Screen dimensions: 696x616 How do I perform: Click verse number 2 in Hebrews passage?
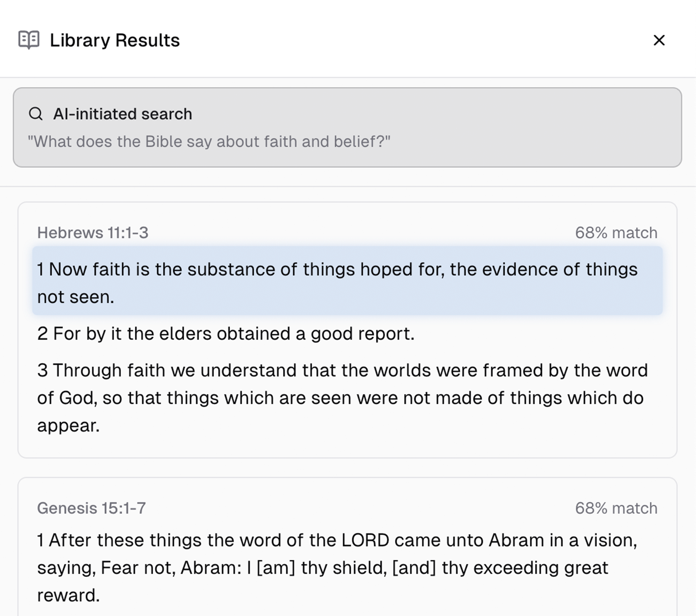point(42,334)
